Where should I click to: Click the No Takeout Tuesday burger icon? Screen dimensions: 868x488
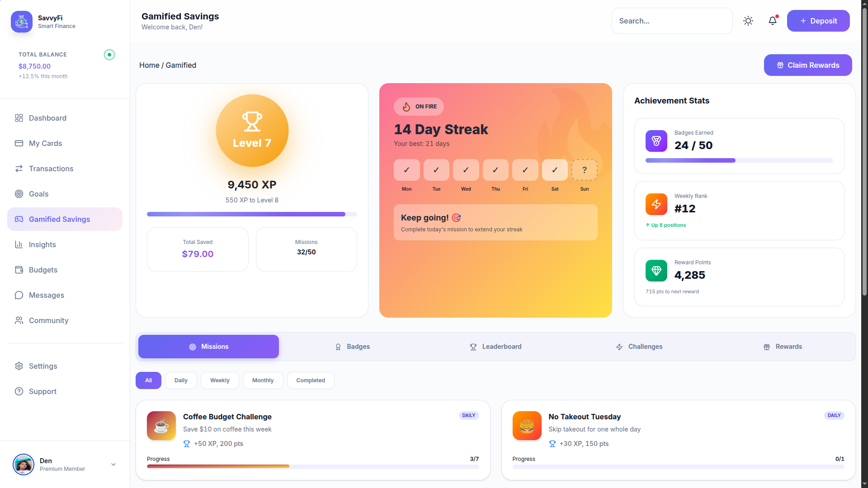[527, 426]
